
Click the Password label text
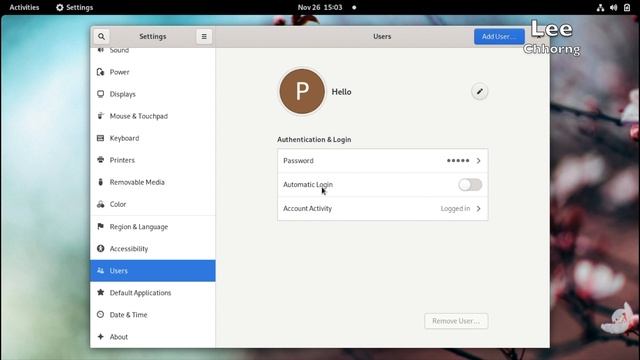tap(298, 161)
